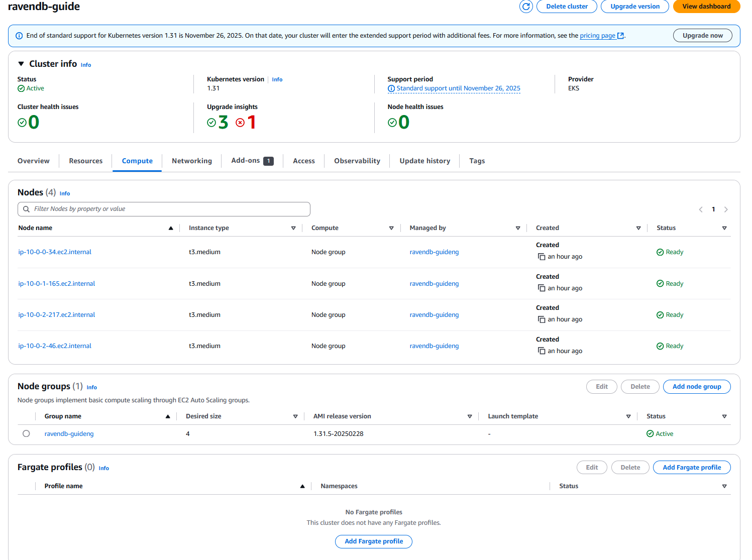Click the red upgrade insights error icon
752x560 pixels.
(240, 123)
